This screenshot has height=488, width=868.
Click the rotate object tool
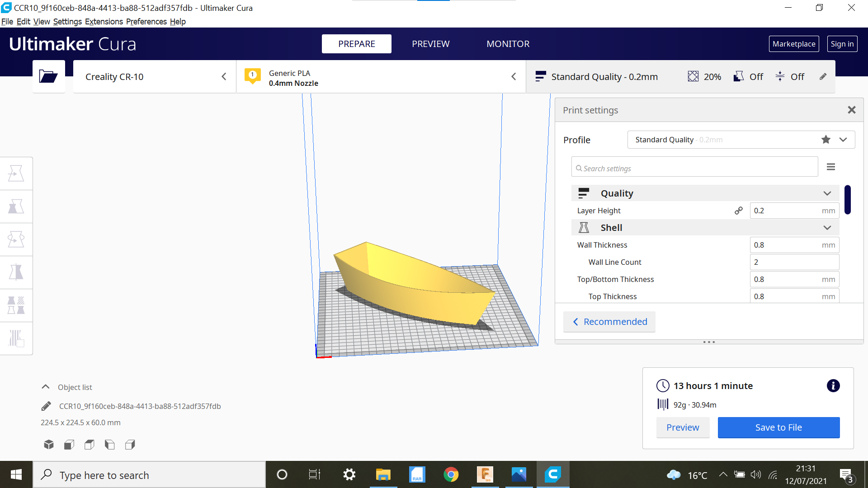(16, 238)
